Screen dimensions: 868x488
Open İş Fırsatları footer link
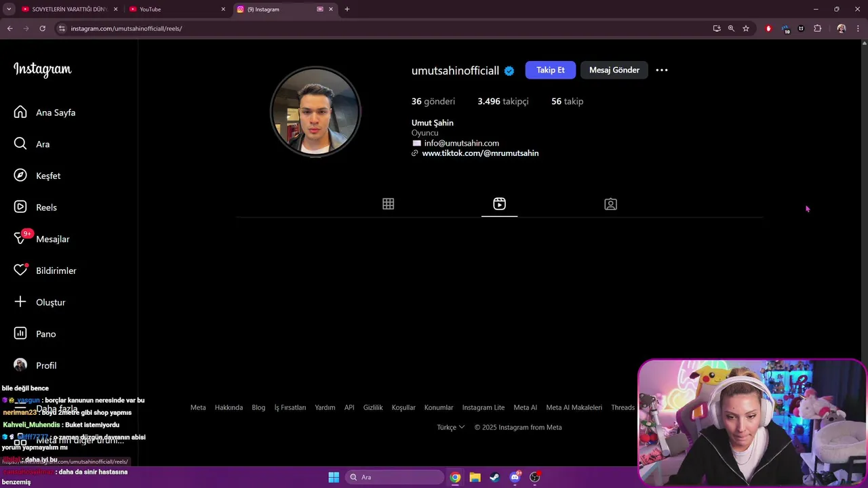click(x=290, y=407)
